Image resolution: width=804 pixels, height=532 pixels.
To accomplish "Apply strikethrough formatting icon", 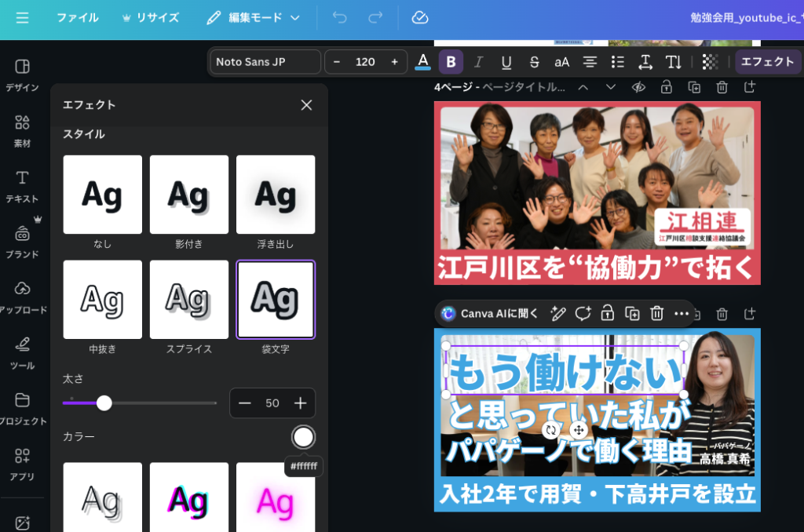I will pyautogui.click(x=535, y=62).
